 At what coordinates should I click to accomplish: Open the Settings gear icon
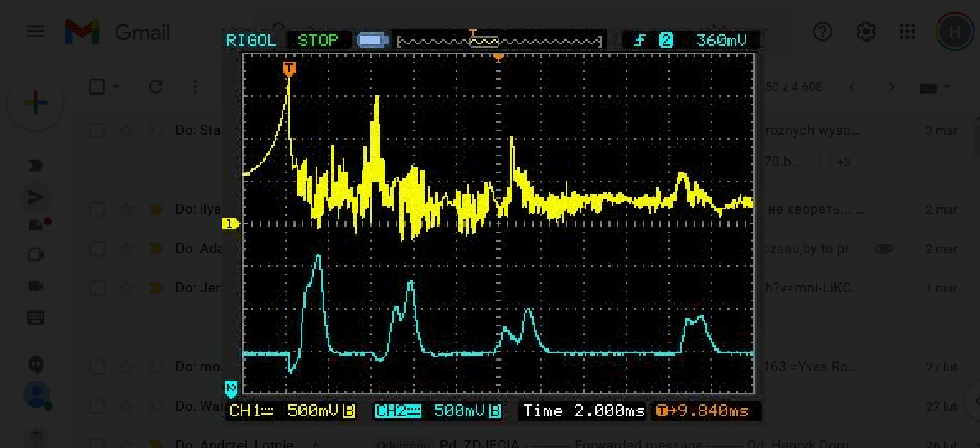[865, 32]
